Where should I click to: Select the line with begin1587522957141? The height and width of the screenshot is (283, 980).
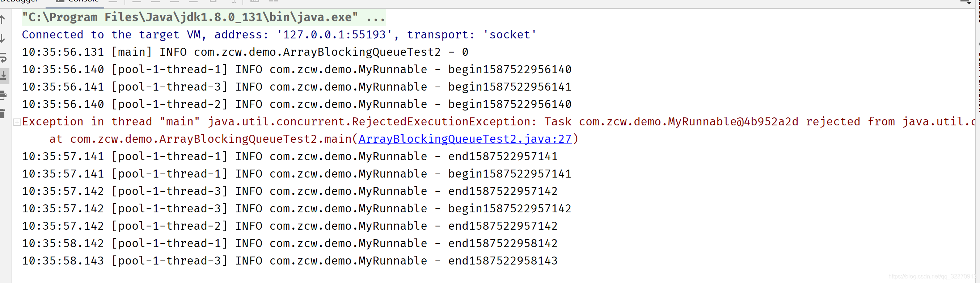[x=296, y=174]
